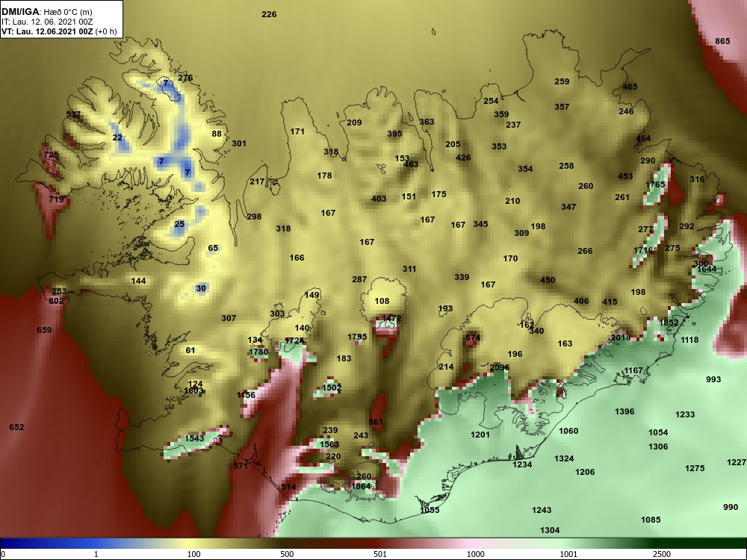This screenshot has height=560, width=747.
Task: Click the 'DMI/IGA: Hæð 0°C (m)' title text
Action: [x=46, y=11]
